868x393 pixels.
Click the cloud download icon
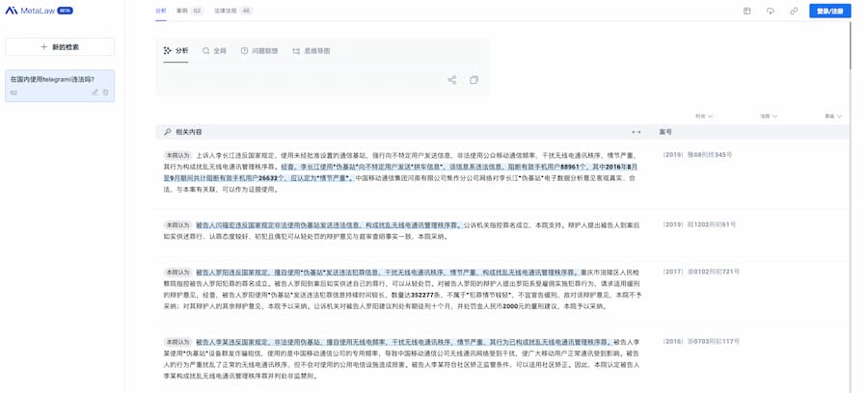[x=771, y=11]
